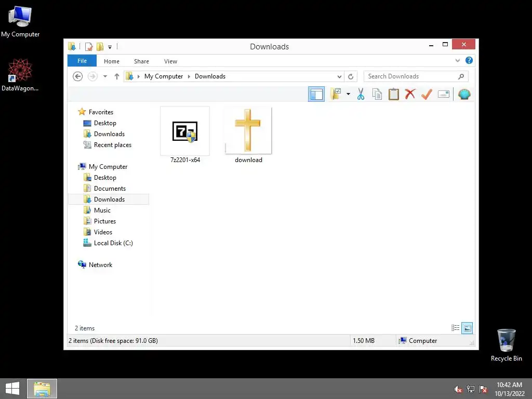Go back with the Back arrow

[78, 76]
